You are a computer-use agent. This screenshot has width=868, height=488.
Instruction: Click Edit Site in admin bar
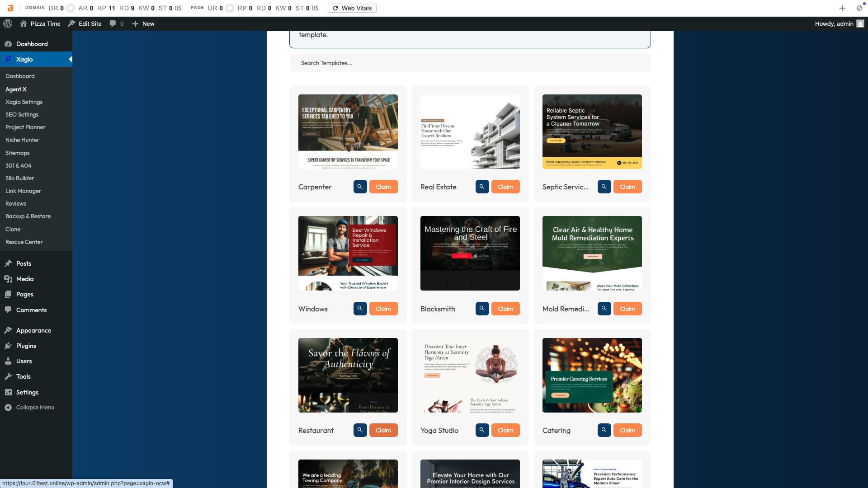85,23
